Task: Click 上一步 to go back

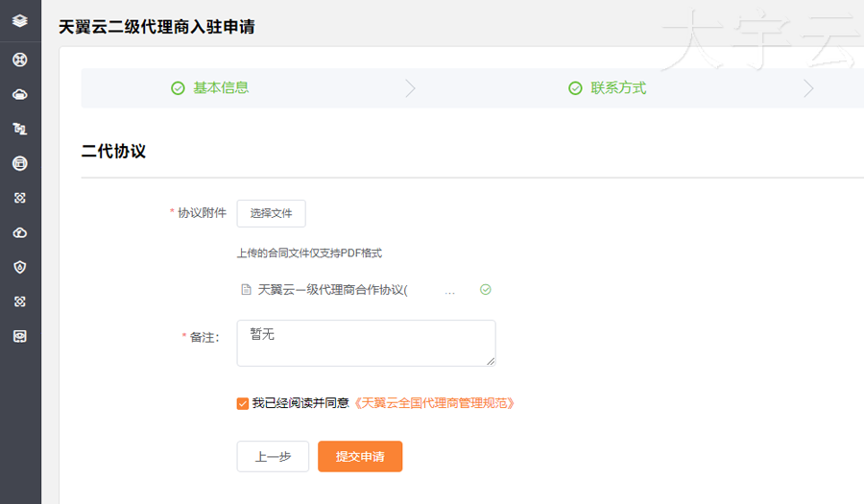Action: 273,456
